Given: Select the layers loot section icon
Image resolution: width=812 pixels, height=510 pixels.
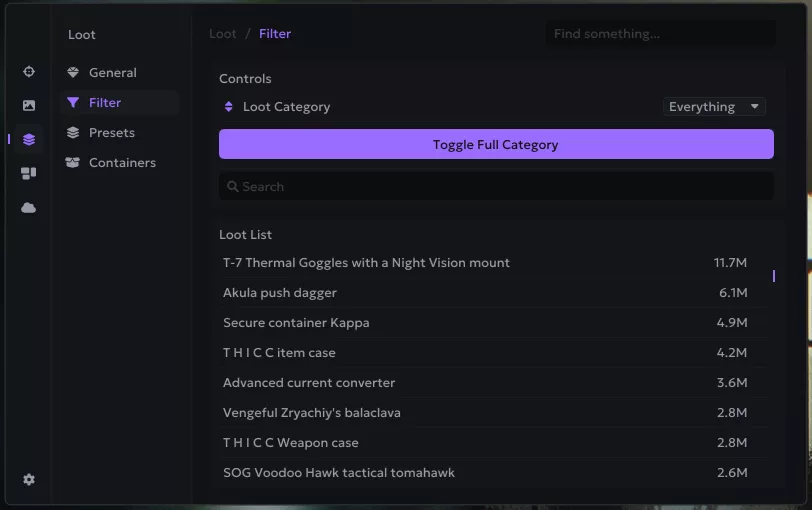Looking at the screenshot, I should 29,140.
